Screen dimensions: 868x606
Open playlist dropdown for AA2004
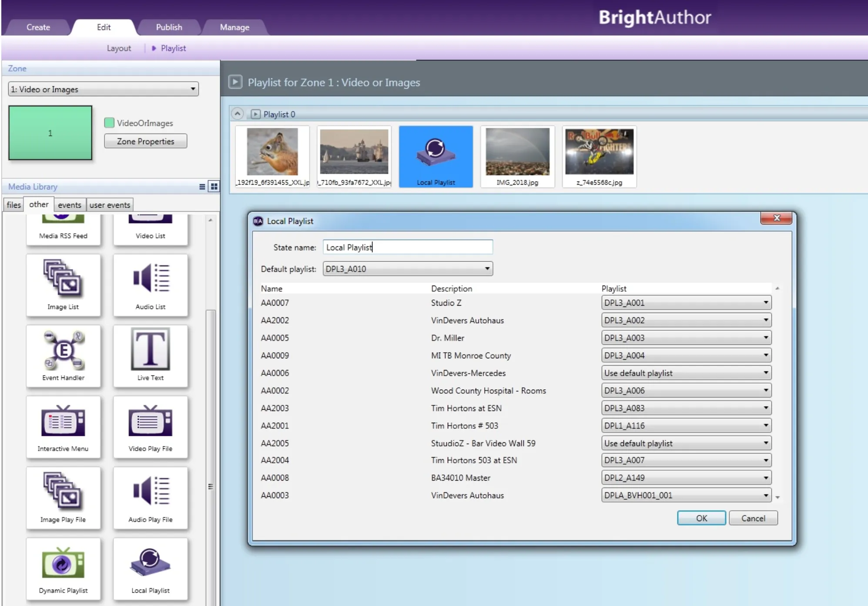686,460
